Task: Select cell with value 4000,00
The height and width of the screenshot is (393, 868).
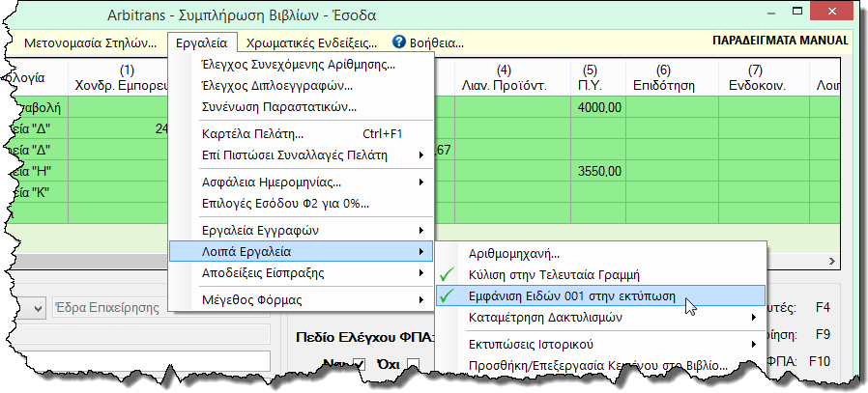Action: pyautogui.click(x=598, y=107)
